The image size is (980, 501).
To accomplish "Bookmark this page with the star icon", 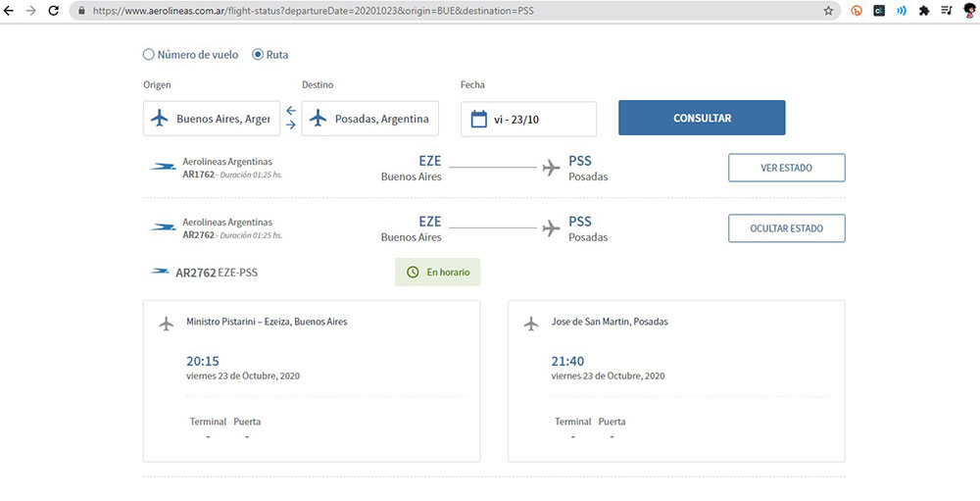I will 828,11.
